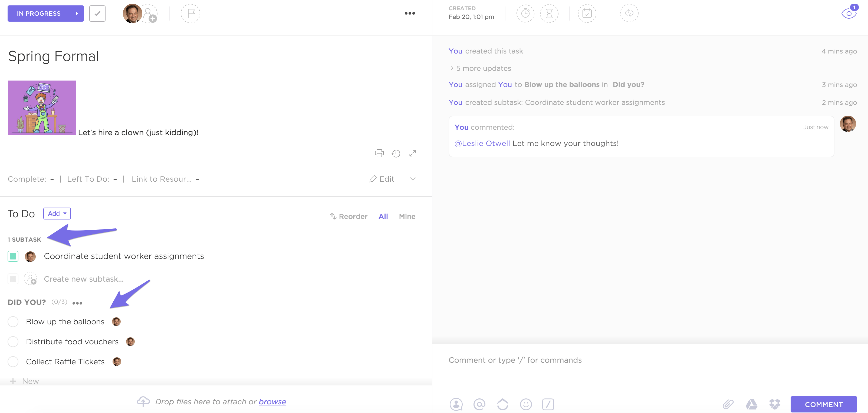Select the All filter tab

pyautogui.click(x=383, y=217)
